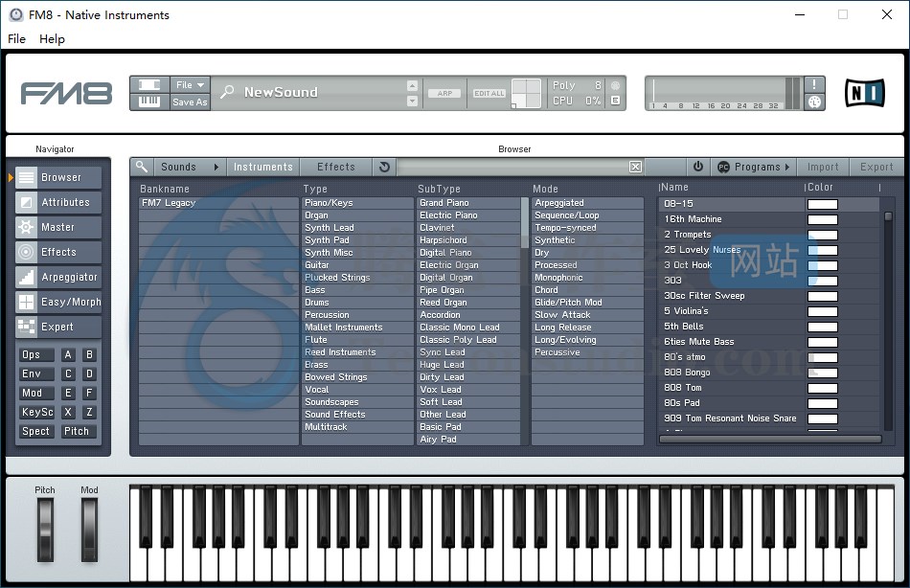Viewport: 910px width, 588px height.
Task: Toggle the EDIT ALL button
Action: [489, 94]
